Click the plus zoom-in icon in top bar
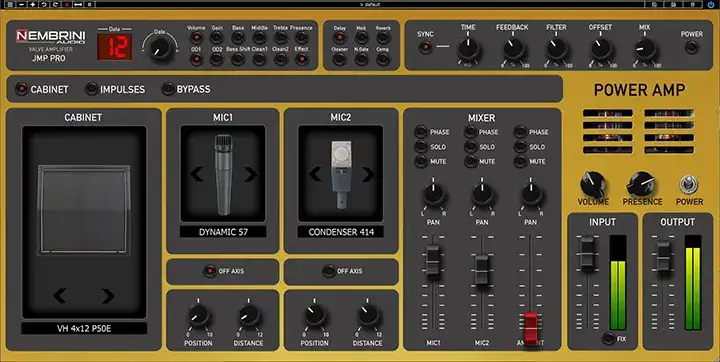720x362 pixels. point(33,4)
